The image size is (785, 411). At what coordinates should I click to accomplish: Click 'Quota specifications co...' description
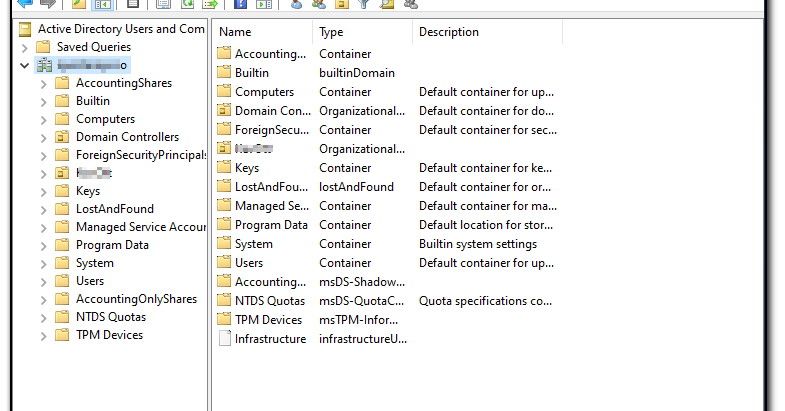click(x=485, y=301)
